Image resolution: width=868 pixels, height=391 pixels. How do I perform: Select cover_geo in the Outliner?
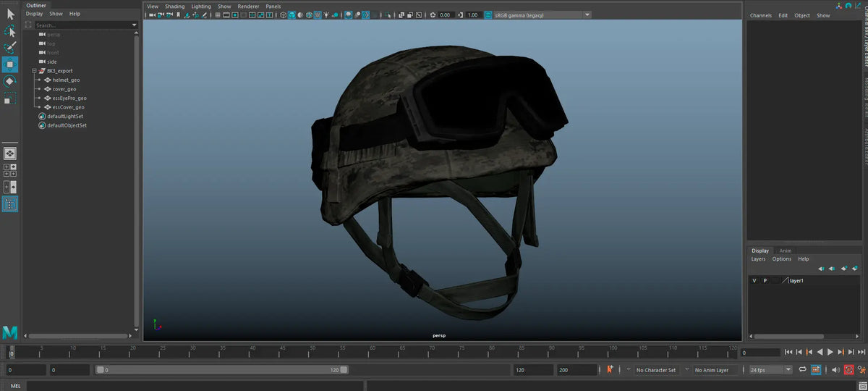tap(64, 89)
